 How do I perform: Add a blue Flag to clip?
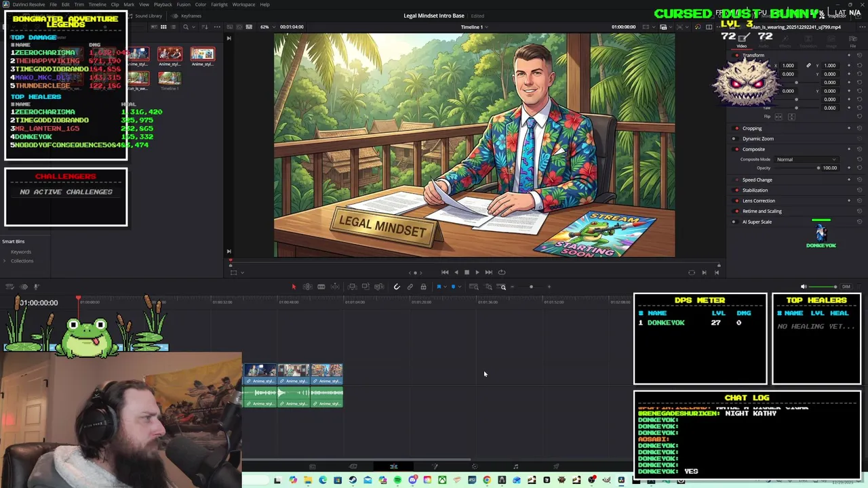[x=439, y=287]
